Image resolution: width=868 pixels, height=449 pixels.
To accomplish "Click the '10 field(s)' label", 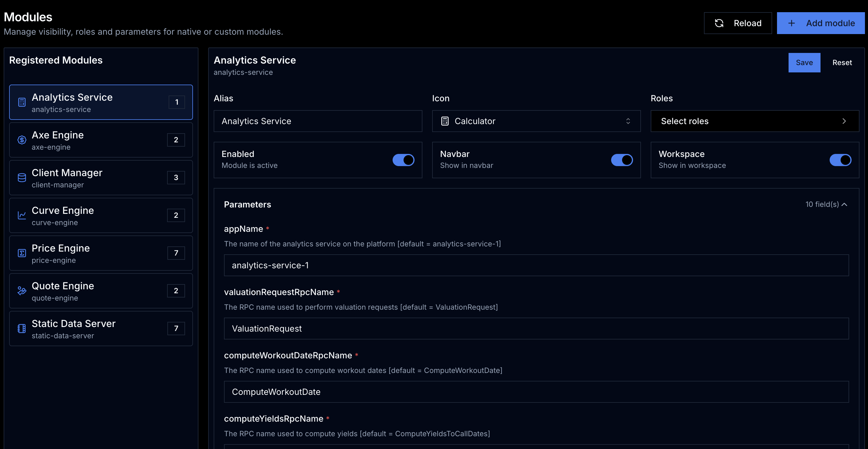I will point(822,204).
